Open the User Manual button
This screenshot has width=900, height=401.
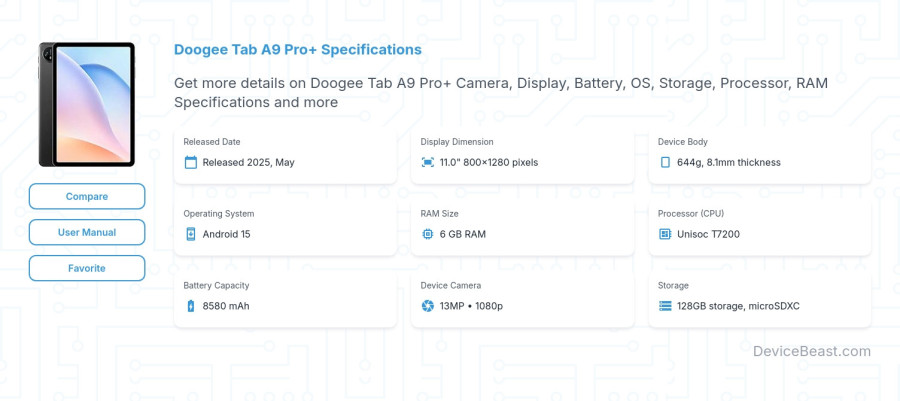pyautogui.click(x=87, y=232)
